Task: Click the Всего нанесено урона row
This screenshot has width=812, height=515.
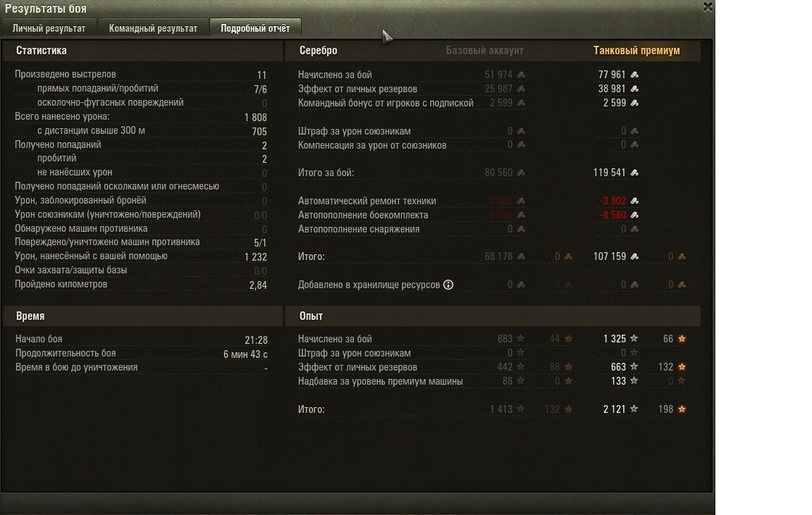Action: click(141, 117)
